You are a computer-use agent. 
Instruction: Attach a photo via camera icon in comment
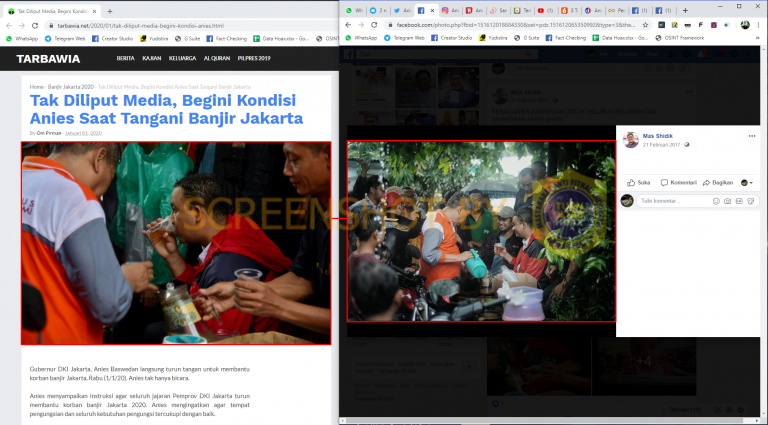tap(727, 201)
